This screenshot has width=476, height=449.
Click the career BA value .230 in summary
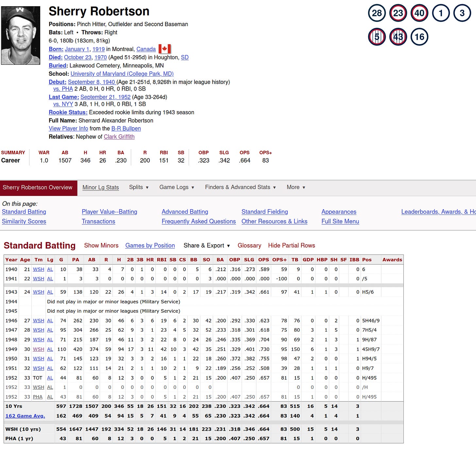121,161
